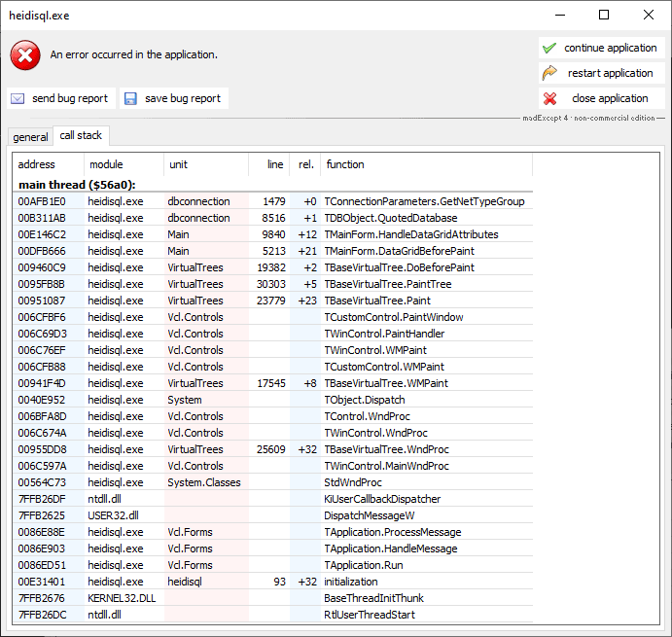672x637 pixels.
Task: Click the function column header
Action: click(x=426, y=164)
